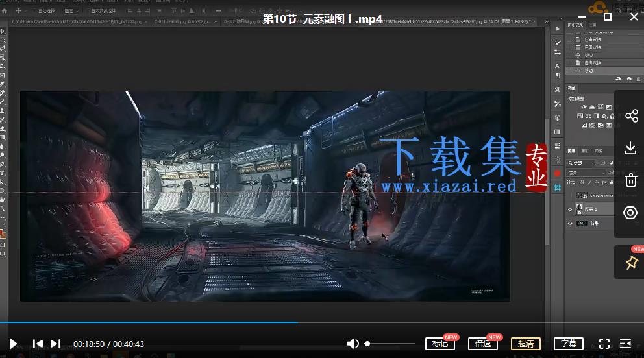The width and height of the screenshot is (644, 358).
Task: Open the foreground color swatch
Action: click(x=2, y=233)
